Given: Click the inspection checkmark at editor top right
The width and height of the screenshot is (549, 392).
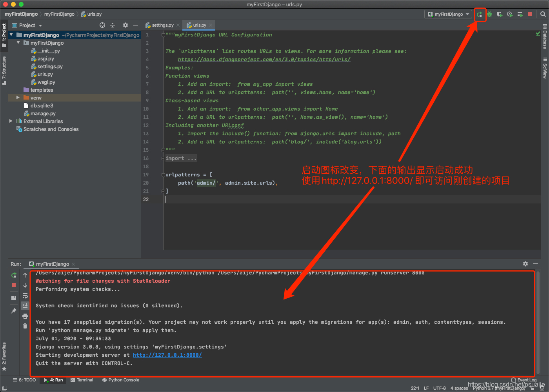Looking at the screenshot, I should point(538,34).
